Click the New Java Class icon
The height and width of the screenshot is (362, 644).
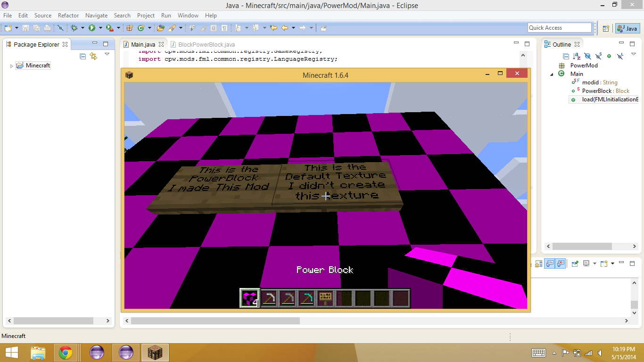140,28
